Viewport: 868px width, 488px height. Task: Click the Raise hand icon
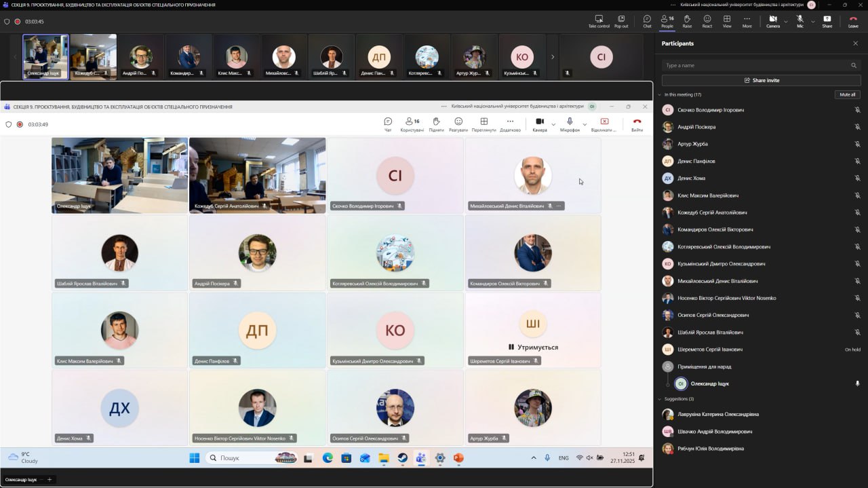click(x=687, y=21)
